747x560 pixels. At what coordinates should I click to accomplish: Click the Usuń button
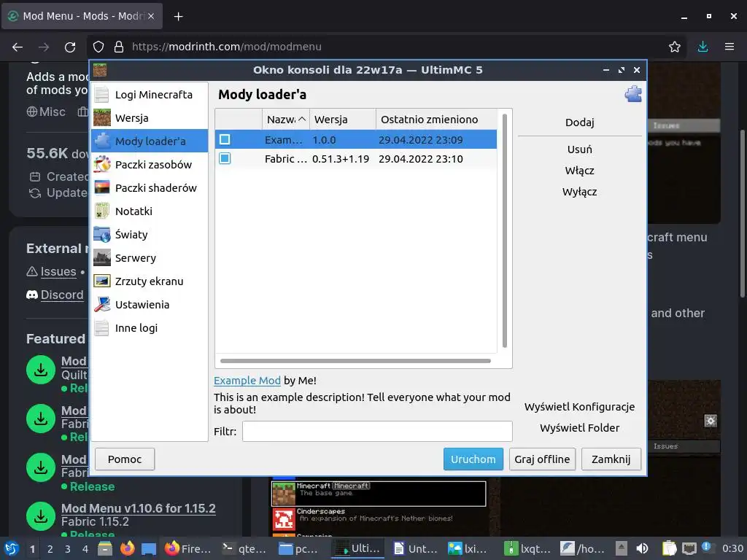[x=580, y=149]
